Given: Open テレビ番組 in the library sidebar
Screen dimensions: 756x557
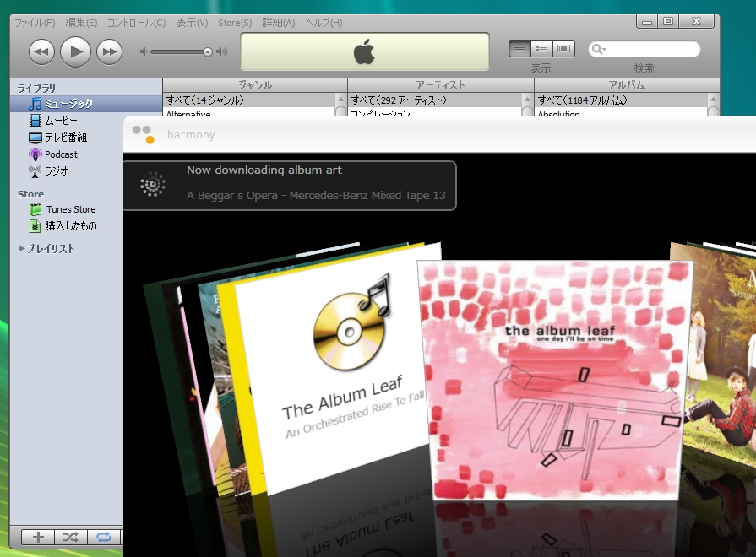Looking at the screenshot, I should [x=67, y=138].
